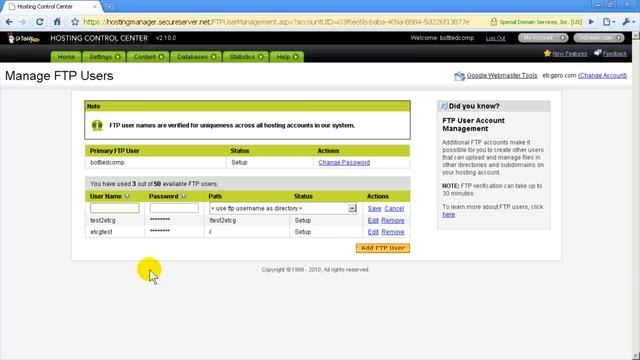The image size is (640, 360).
Task: Click Save for the new FTP user
Action: [x=374, y=209]
